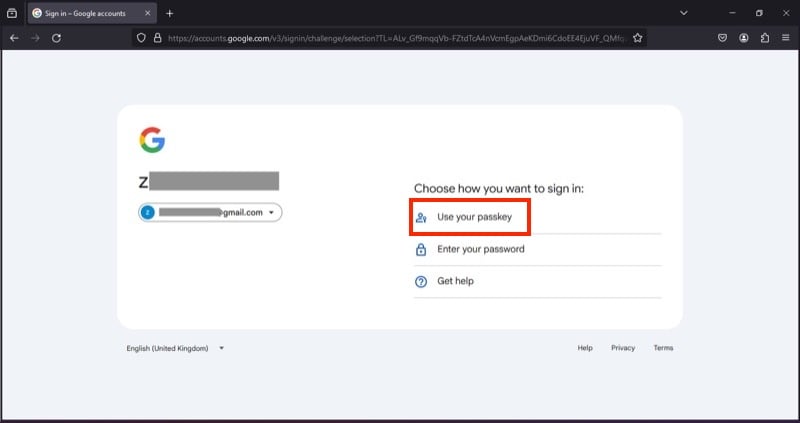Image resolution: width=800 pixels, height=423 pixels.
Task: Open English (United Kingdom) language dropdown
Action: point(176,349)
